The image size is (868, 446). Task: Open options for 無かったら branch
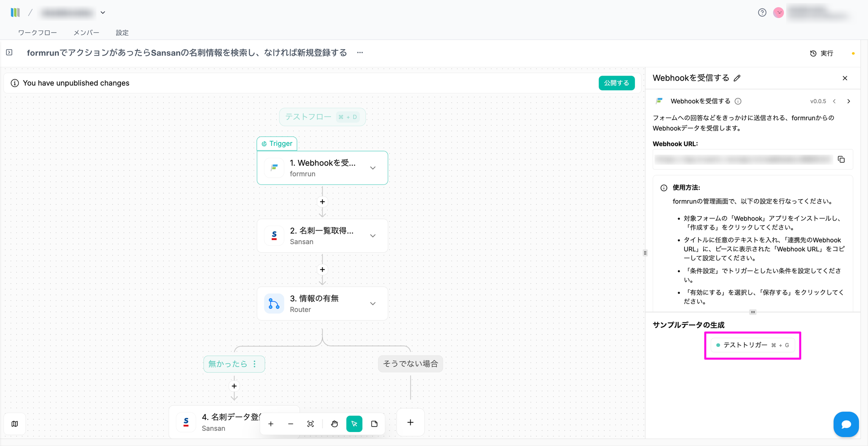click(255, 364)
